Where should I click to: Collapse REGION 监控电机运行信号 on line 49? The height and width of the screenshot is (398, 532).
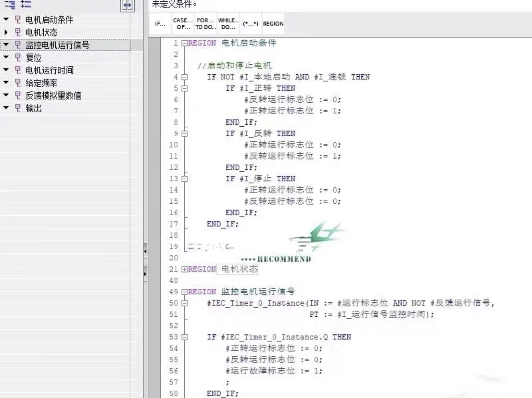pyautogui.click(x=184, y=292)
